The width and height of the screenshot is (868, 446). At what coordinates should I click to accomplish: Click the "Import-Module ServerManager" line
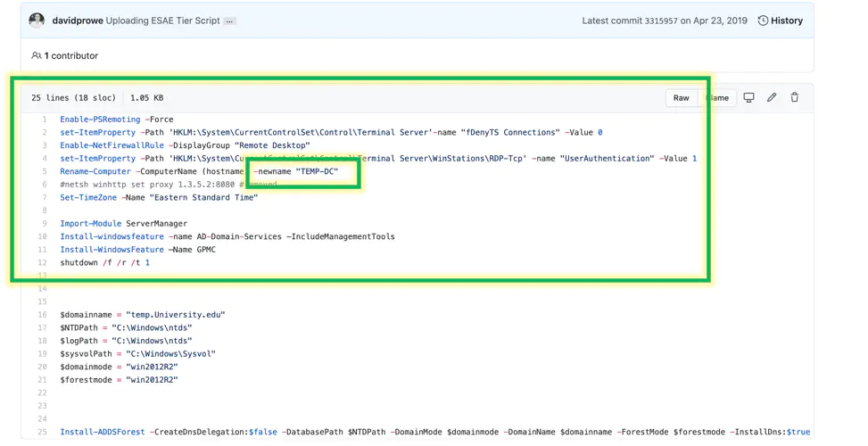coord(123,223)
